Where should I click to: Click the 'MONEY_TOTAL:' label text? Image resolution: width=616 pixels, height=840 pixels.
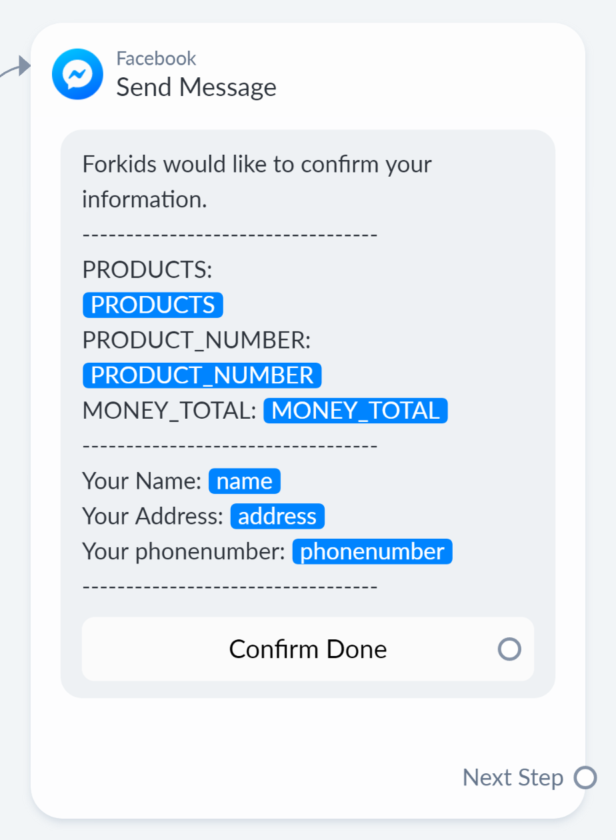click(x=169, y=410)
